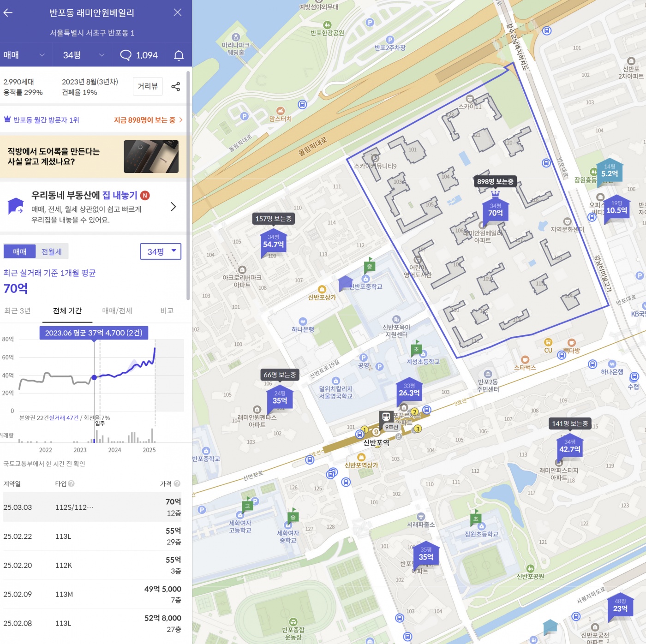Select the 54.7억 아크로리버파크 price marker
646x644 pixels.
pyautogui.click(x=273, y=242)
